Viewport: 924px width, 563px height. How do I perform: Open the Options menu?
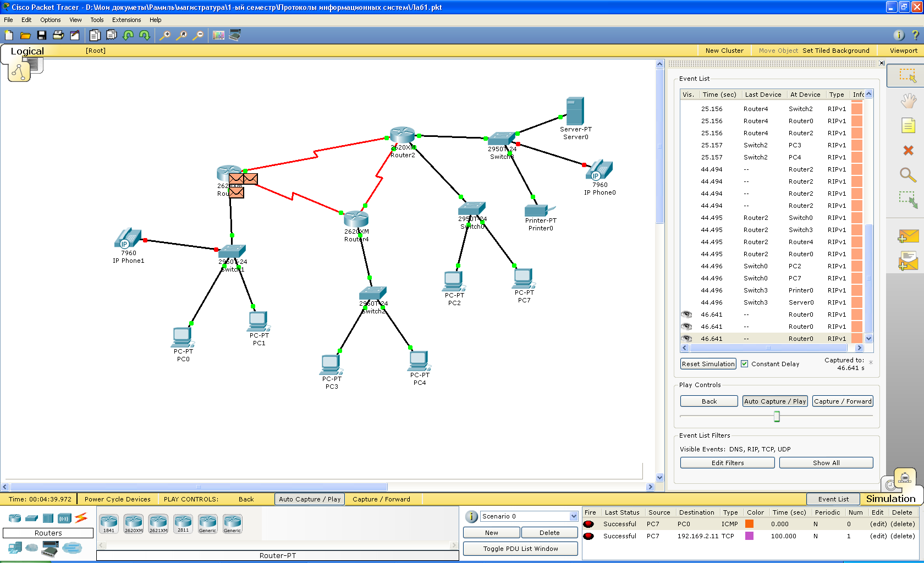(51, 20)
